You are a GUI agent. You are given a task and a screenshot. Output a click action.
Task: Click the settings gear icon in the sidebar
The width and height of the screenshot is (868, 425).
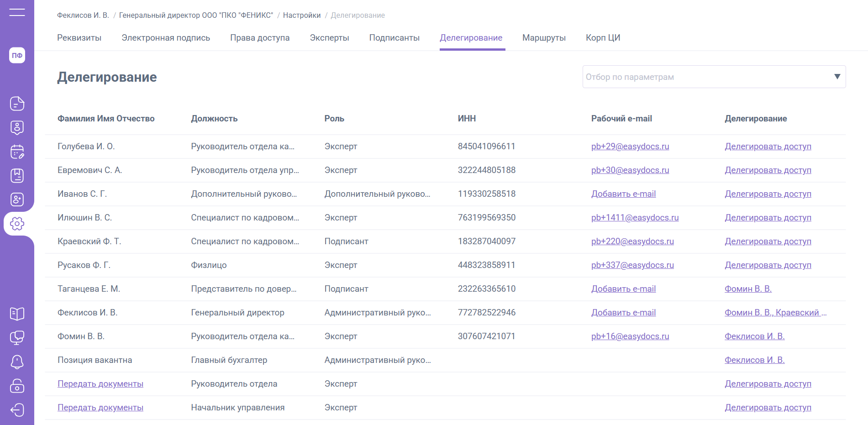coord(17,224)
